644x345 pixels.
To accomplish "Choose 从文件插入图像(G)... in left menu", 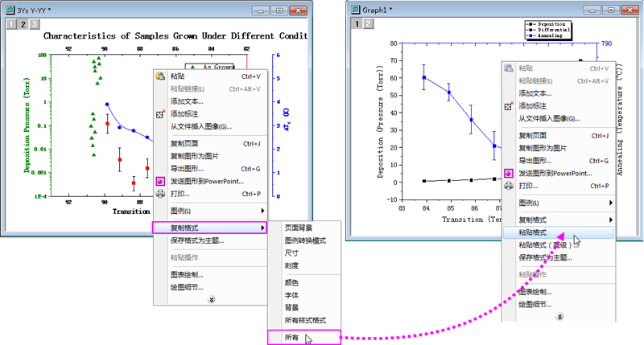I will [x=200, y=127].
